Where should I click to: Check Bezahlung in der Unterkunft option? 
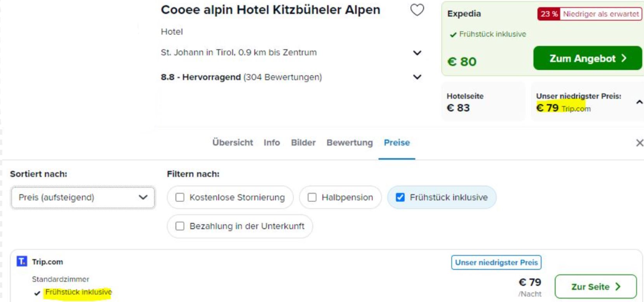(180, 226)
